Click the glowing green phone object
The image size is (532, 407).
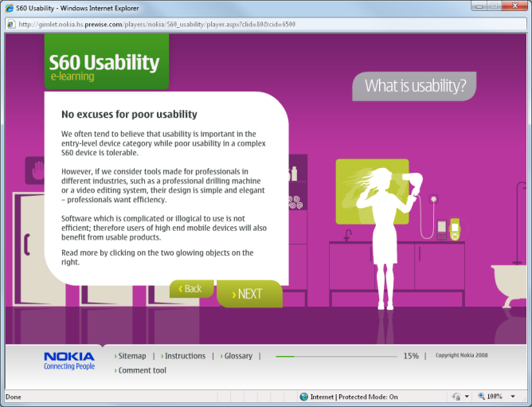pos(455,230)
